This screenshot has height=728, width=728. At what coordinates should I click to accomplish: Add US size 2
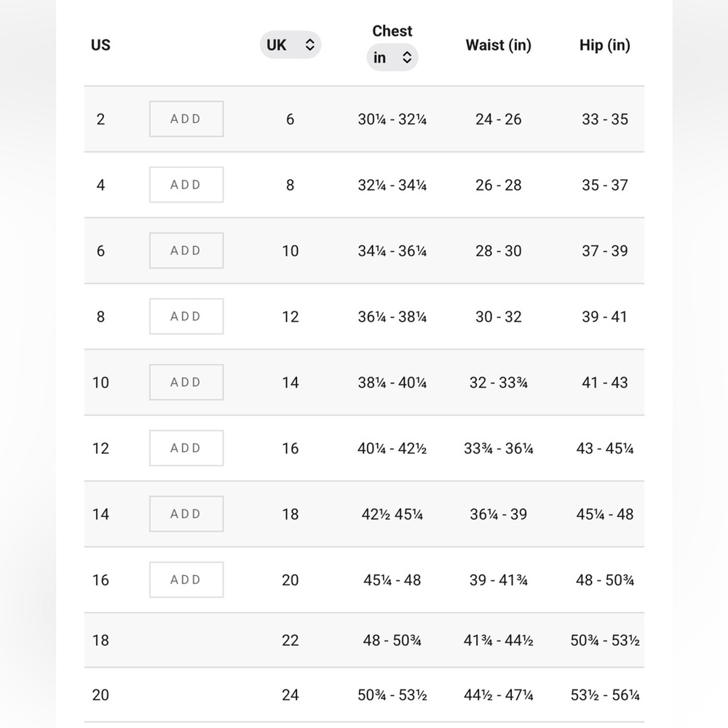(x=186, y=119)
